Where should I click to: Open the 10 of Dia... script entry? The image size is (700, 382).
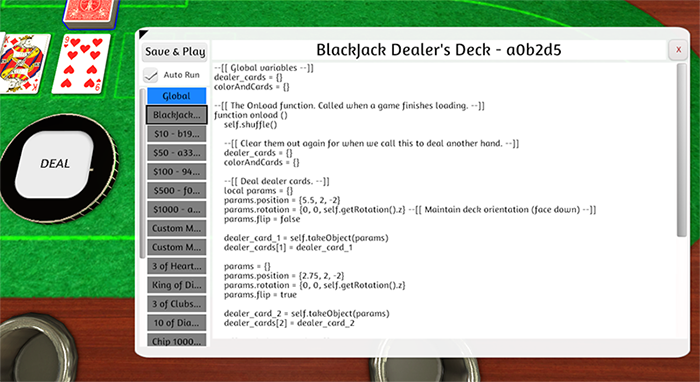click(x=177, y=323)
